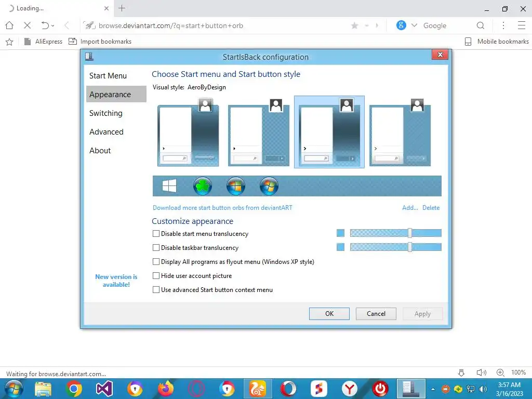Screen dimensions: 532x399
Task: Click the browser home icon
Action: 9,25
